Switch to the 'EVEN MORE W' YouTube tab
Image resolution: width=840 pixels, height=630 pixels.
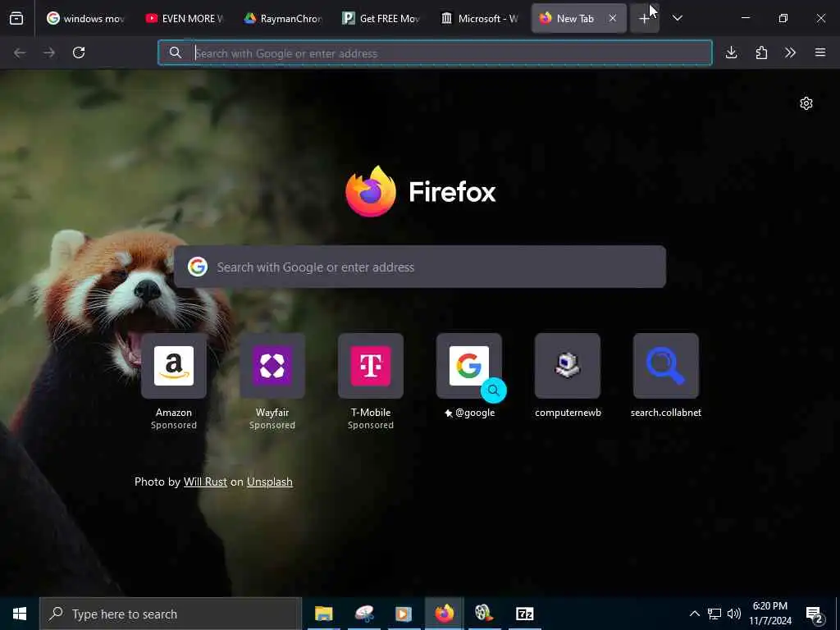click(x=185, y=18)
